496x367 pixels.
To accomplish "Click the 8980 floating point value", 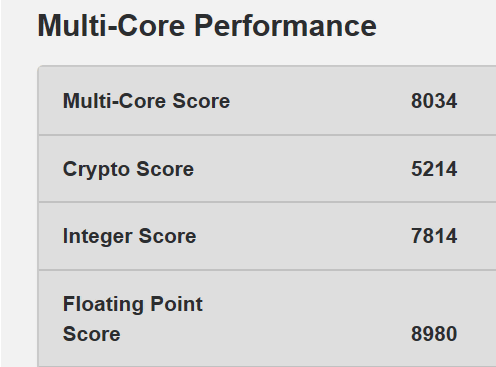I will (x=434, y=334).
